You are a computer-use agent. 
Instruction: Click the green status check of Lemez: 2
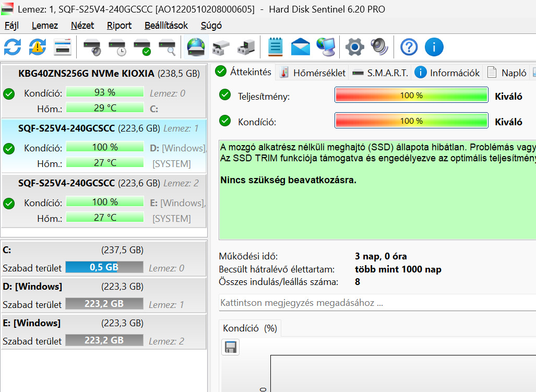click(9, 204)
